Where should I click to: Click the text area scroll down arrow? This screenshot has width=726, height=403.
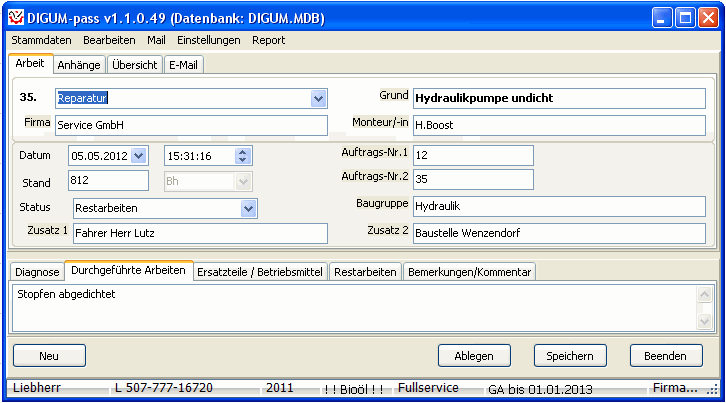click(704, 321)
